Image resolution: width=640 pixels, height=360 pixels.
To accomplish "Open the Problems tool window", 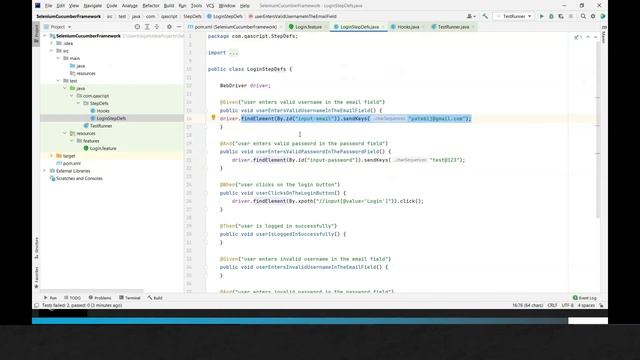I will pos(100,298).
